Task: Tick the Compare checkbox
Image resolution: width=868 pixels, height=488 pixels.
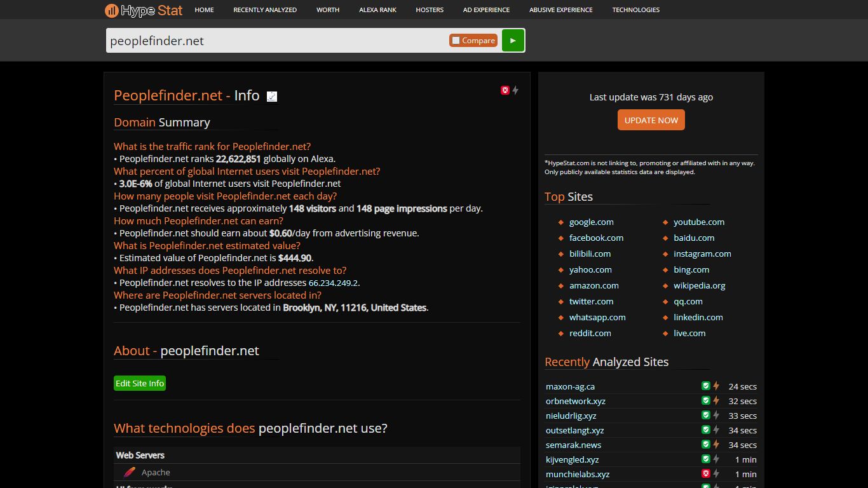Action: pos(456,41)
